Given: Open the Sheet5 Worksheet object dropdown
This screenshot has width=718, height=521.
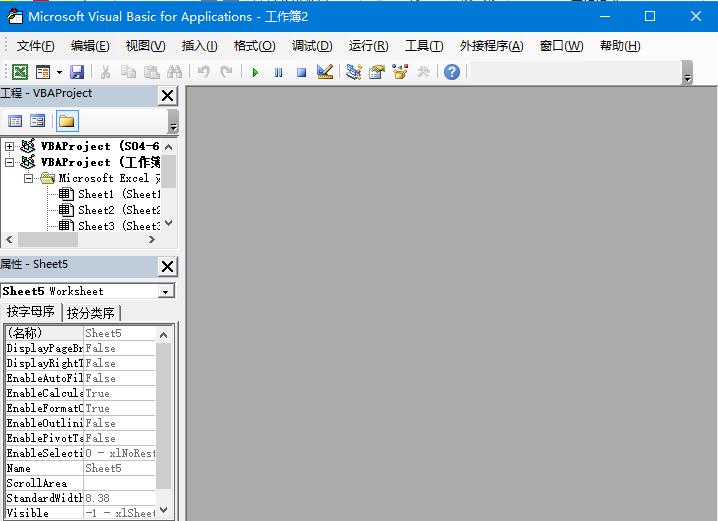Looking at the screenshot, I should pyautogui.click(x=166, y=291).
